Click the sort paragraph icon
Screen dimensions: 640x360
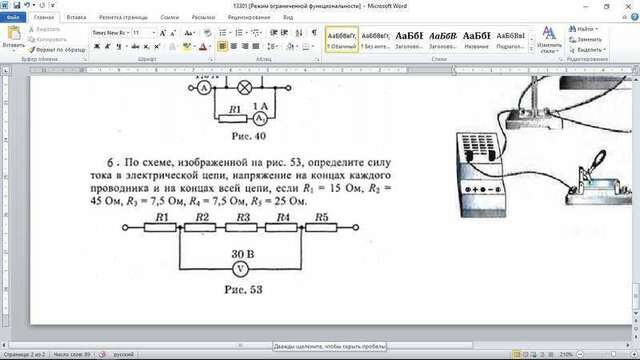299,33
